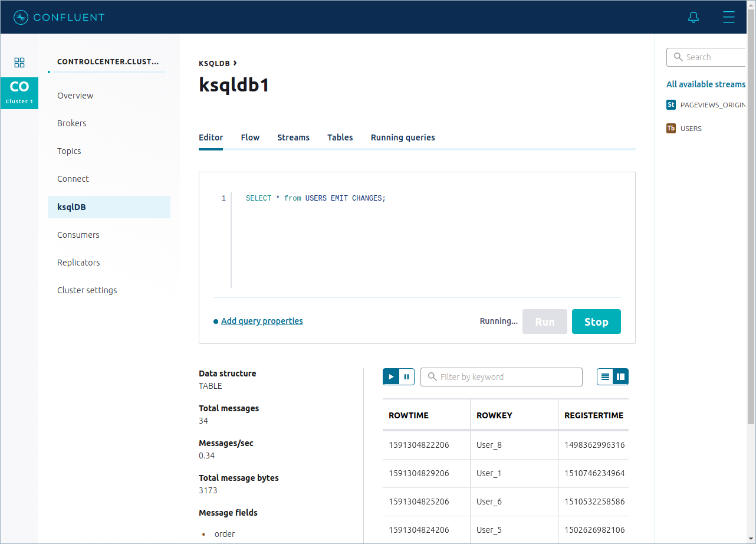This screenshot has width=756, height=544.
Task: Click the KSQLDB breadcrumb
Action: click(x=215, y=63)
